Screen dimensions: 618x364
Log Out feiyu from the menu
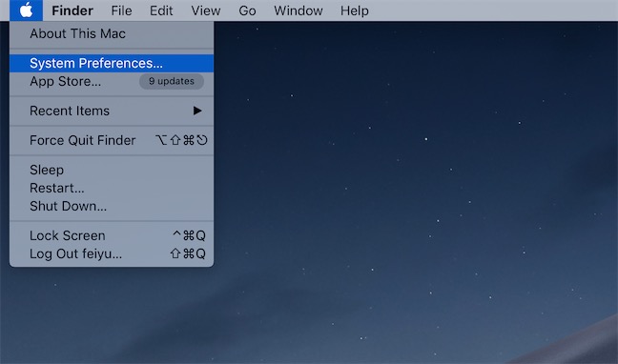pyautogui.click(x=112, y=254)
